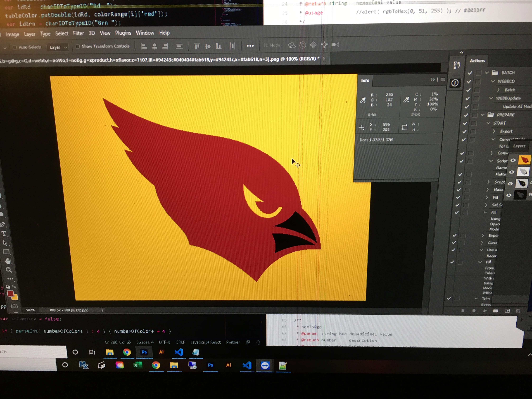
Task: Expand the Export action step
Action: (x=494, y=131)
